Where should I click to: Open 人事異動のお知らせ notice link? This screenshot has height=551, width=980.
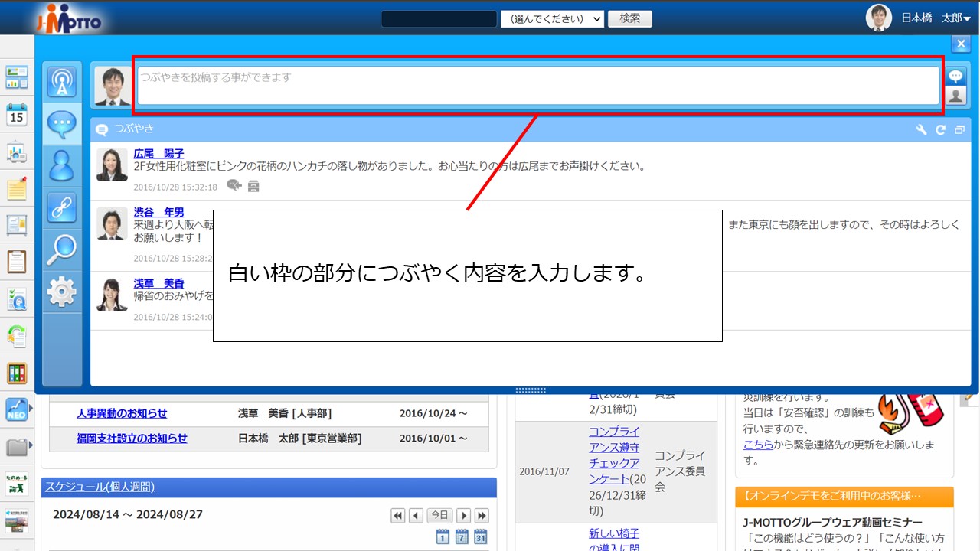(x=122, y=413)
